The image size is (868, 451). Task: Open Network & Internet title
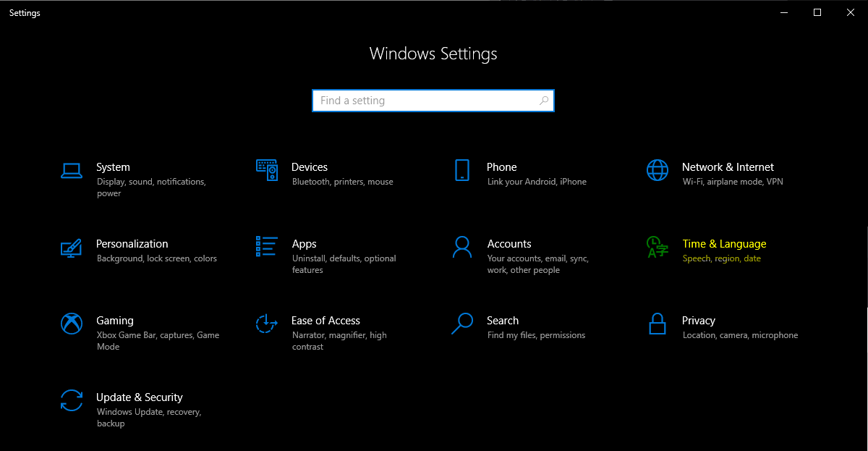(728, 167)
